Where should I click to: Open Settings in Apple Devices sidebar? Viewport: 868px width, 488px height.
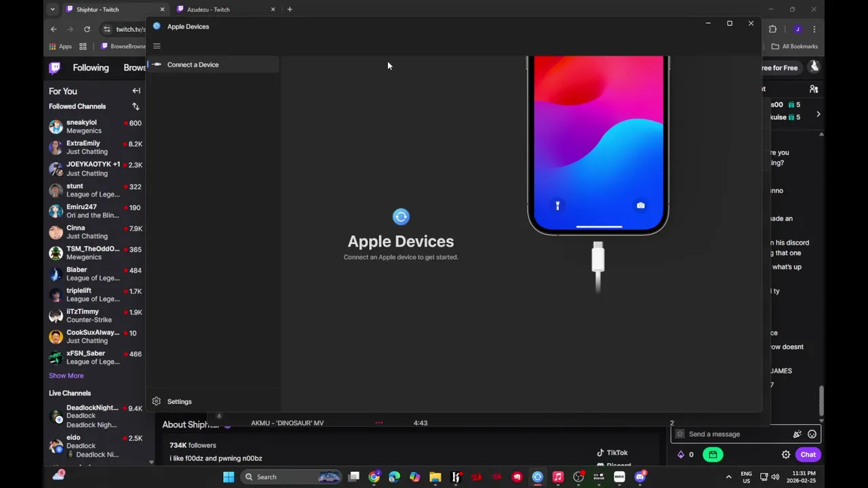213,401
